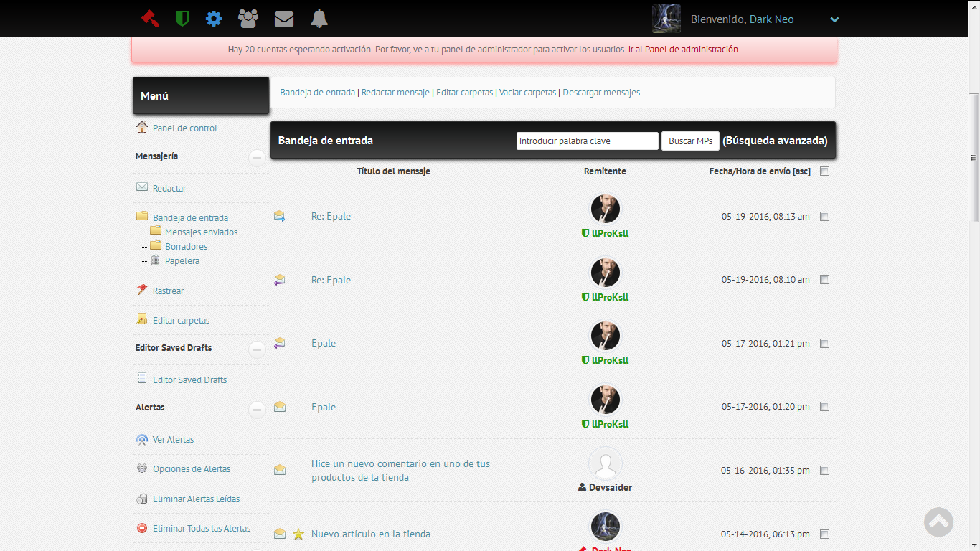Open settings via the blue gear icon
Screen dimensions: 980x551
(214, 19)
